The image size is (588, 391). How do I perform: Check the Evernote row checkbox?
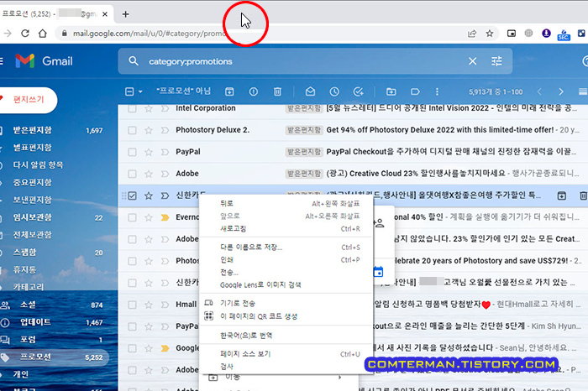[x=132, y=217]
